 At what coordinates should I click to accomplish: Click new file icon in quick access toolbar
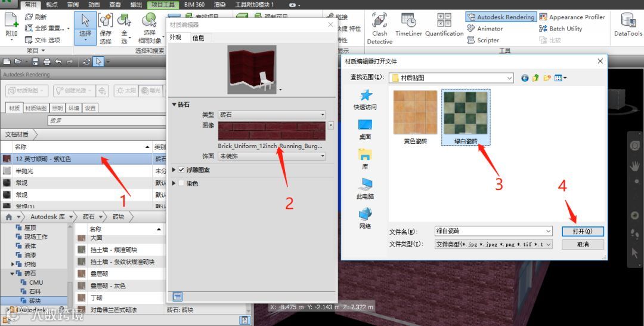pyautogui.click(x=7, y=61)
